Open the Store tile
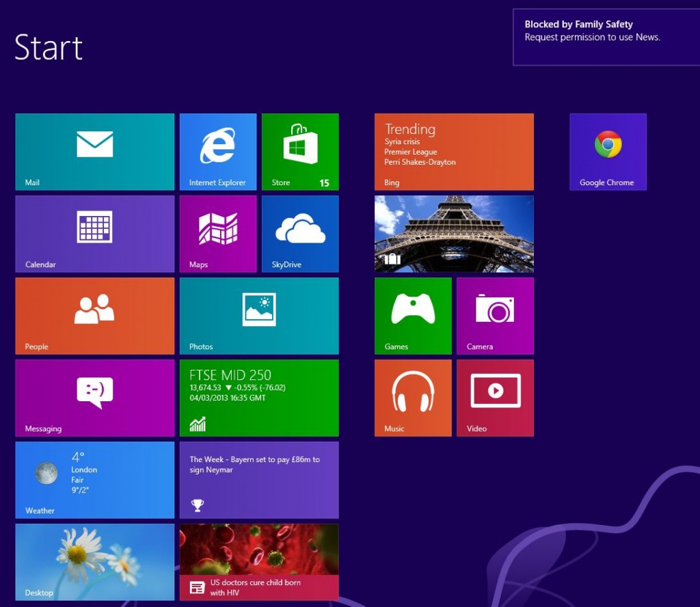700x607 pixels. click(300, 152)
